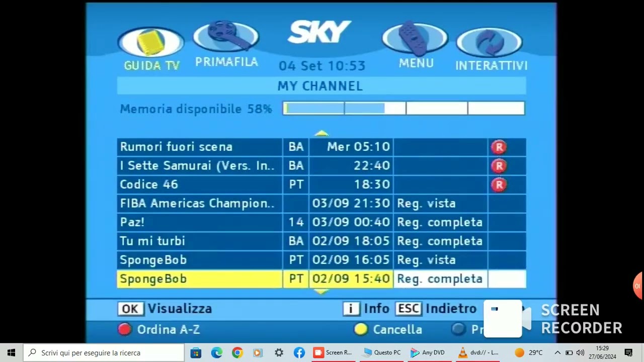Image resolution: width=644 pixels, height=362 pixels.
Task: Open the MENU remote control icon
Action: pyautogui.click(x=415, y=38)
